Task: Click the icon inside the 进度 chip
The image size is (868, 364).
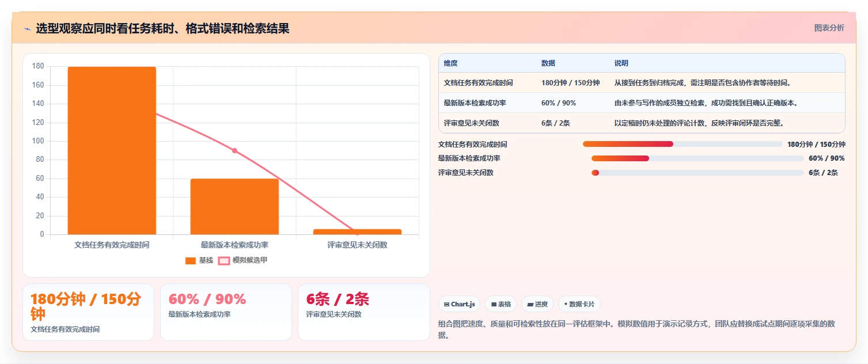Action: [530, 304]
